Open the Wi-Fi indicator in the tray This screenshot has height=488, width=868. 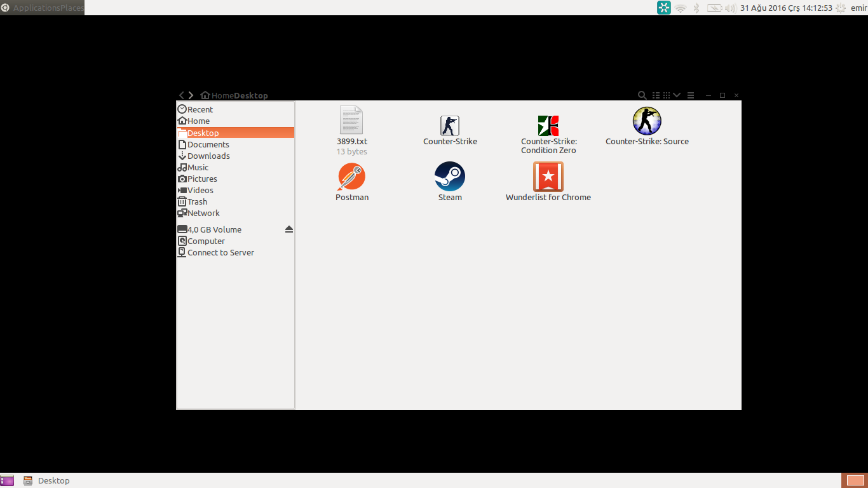pos(681,8)
